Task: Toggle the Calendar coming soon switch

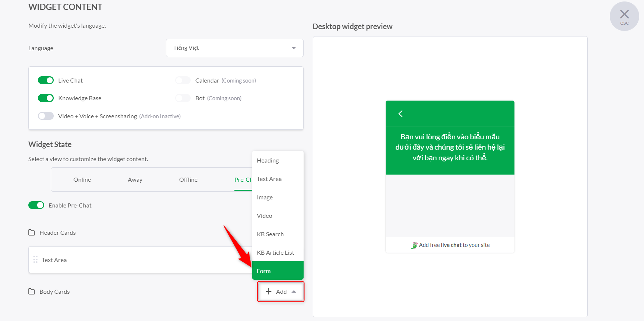Action: coord(183,80)
